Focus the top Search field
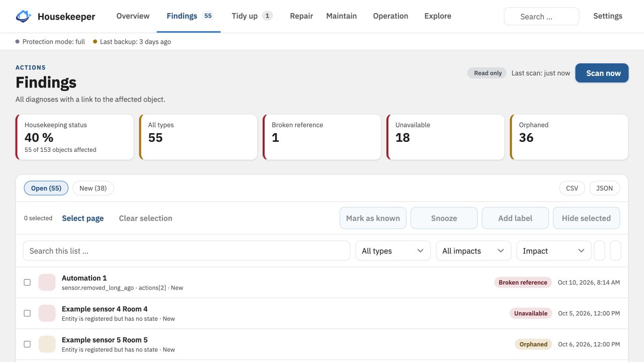Viewport: 644px width, 362px height. [541, 17]
